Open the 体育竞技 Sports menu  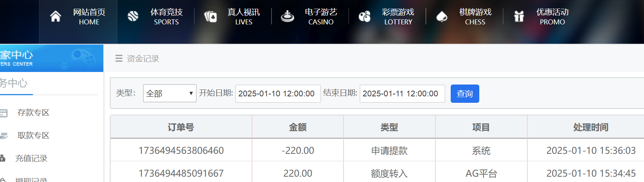pos(166,17)
